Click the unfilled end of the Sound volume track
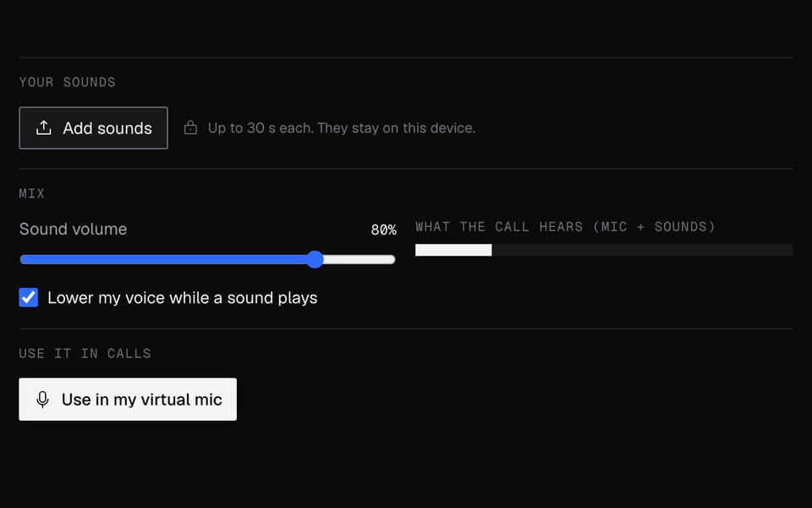This screenshot has height=508, width=812. [359, 259]
